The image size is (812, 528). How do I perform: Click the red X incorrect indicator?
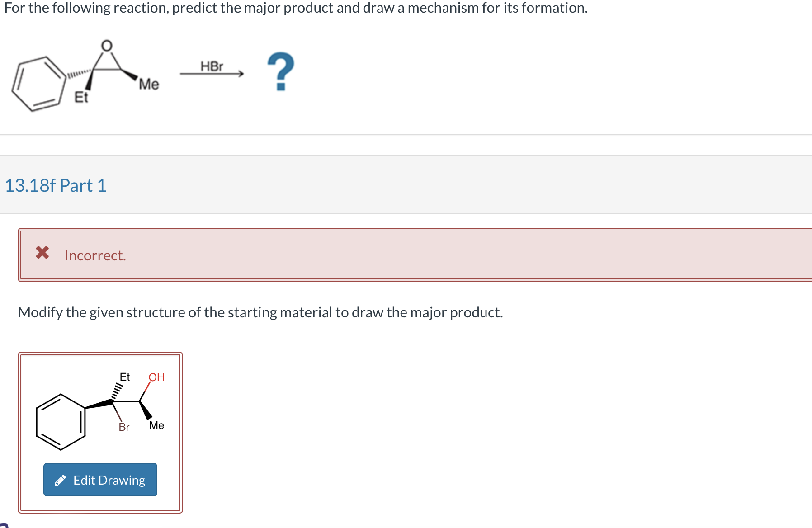click(42, 253)
